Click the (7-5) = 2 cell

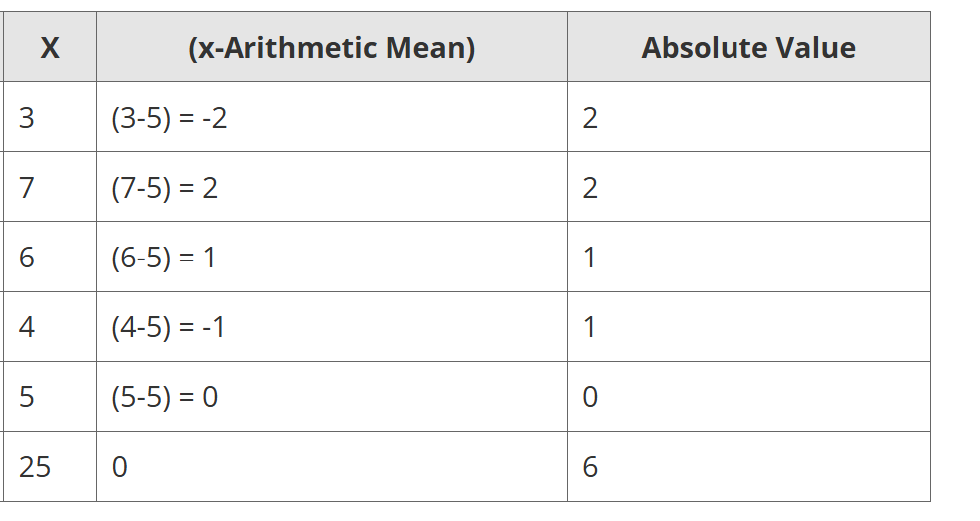pyautogui.click(x=165, y=188)
